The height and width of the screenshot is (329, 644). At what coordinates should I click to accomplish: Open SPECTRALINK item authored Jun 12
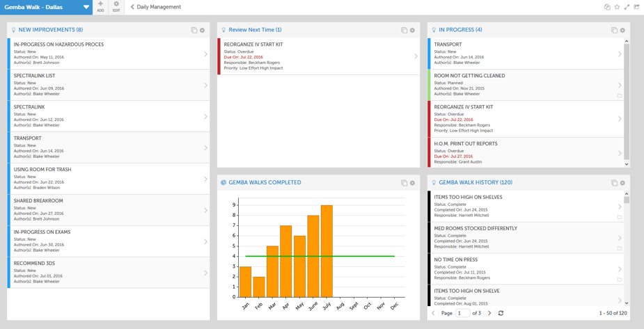[x=109, y=116]
